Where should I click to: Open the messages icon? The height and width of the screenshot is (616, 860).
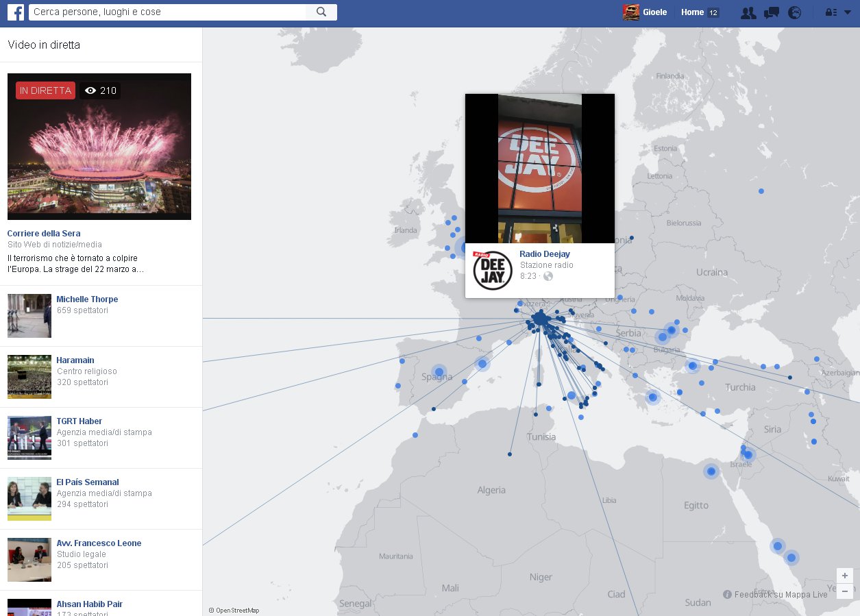771,12
